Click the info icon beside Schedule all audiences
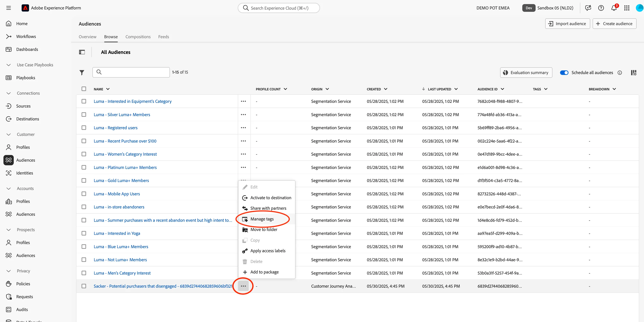This screenshot has height=322, width=644. [x=620, y=73]
